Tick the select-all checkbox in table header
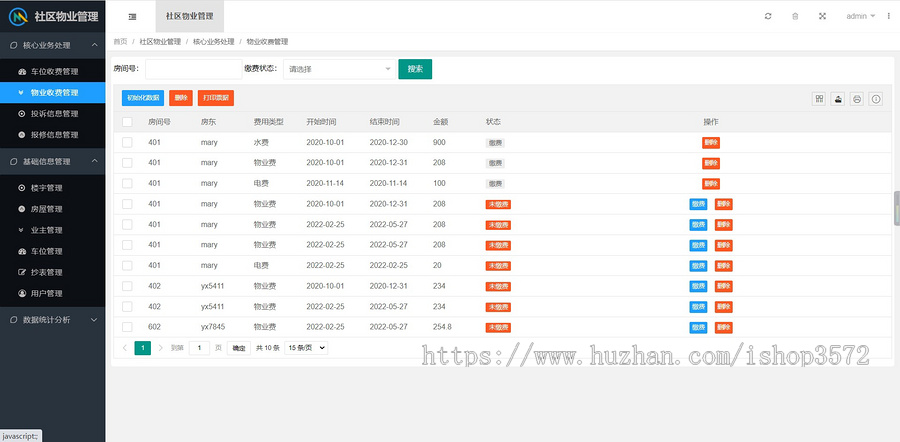Image resolution: width=900 pixels, height=442 pixels. tap(127, 122)
